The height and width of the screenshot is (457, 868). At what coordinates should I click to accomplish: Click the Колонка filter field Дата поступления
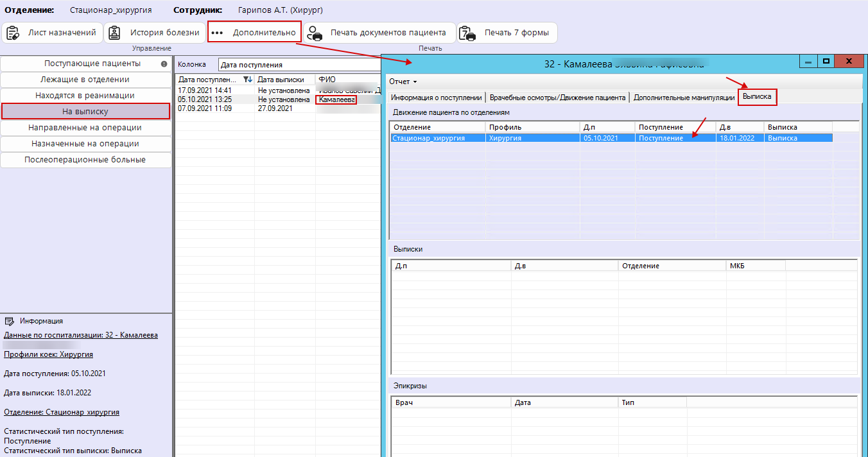(299, 65)
